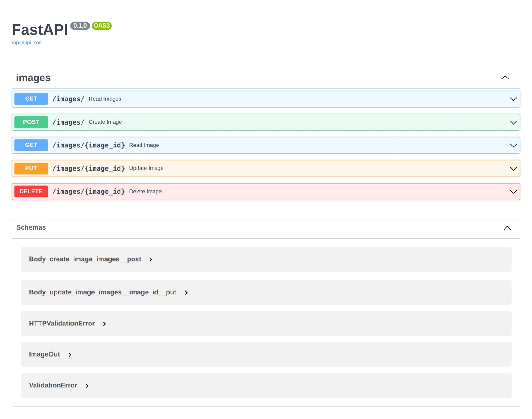Click the /images/ path of POST endpoint
Viewport: 532px width, 419px height.
[68, 122]
